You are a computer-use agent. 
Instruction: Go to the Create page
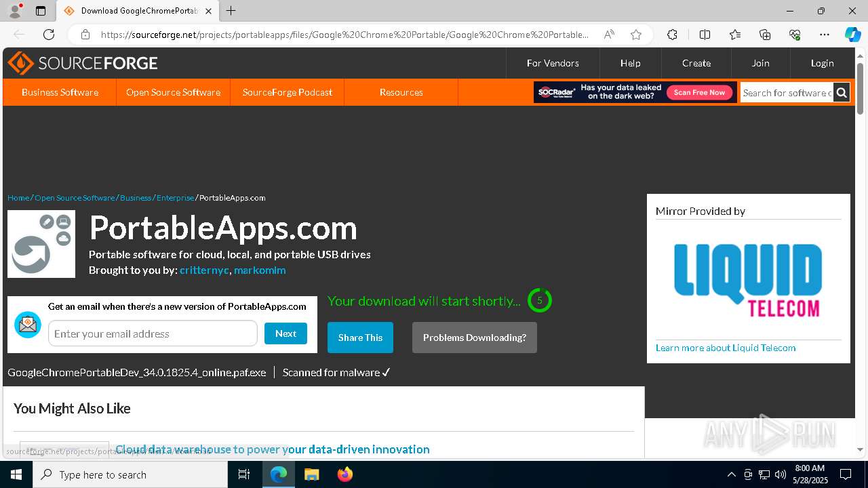(696, 63)
